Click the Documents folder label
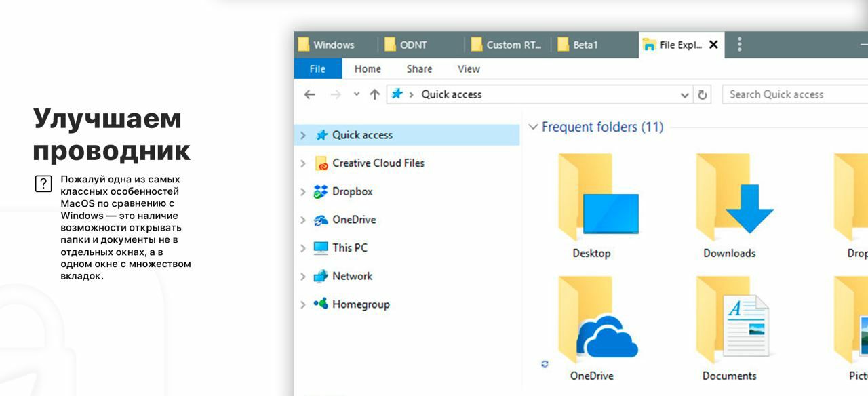This screenshot has width=868, height=396. click(x=729, y=376)
